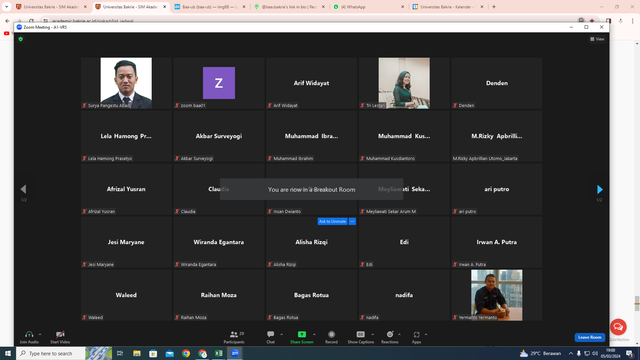Screen dimensions: 640x360
Task: Open File Explorer from the taskbar
Action: [137, 353]
